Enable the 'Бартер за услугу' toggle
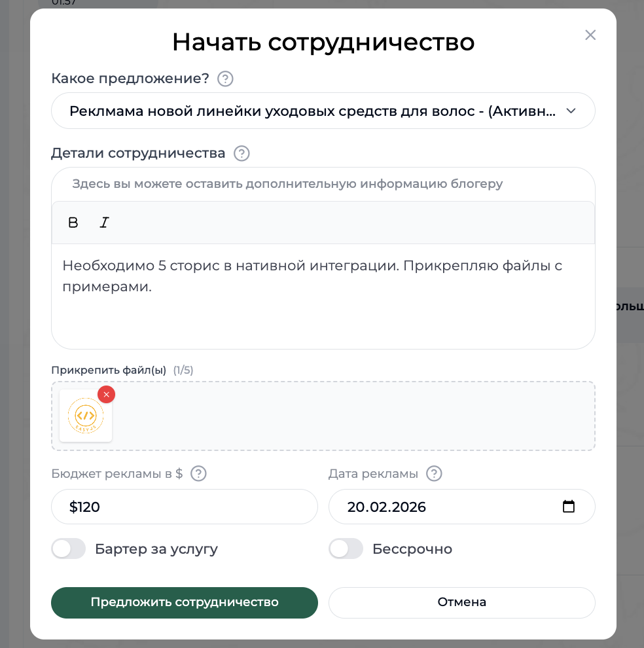644x648 pixels. [x=68, y=549]
